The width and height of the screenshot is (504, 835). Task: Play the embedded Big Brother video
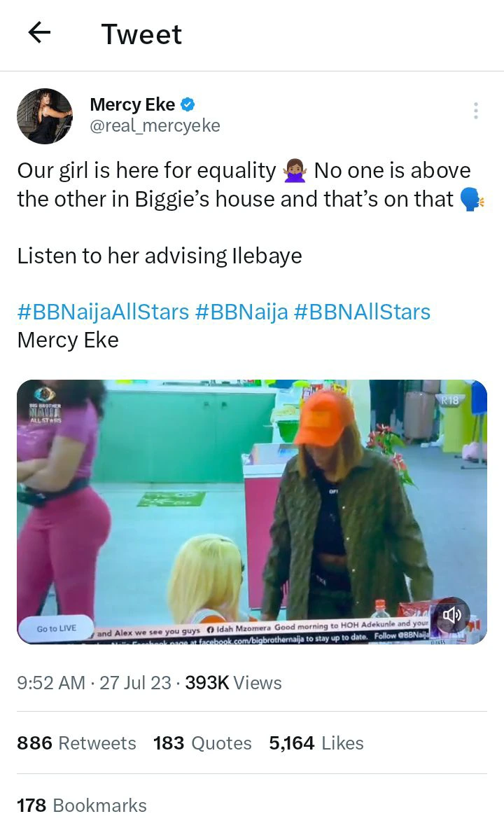(x=252, y=512)
